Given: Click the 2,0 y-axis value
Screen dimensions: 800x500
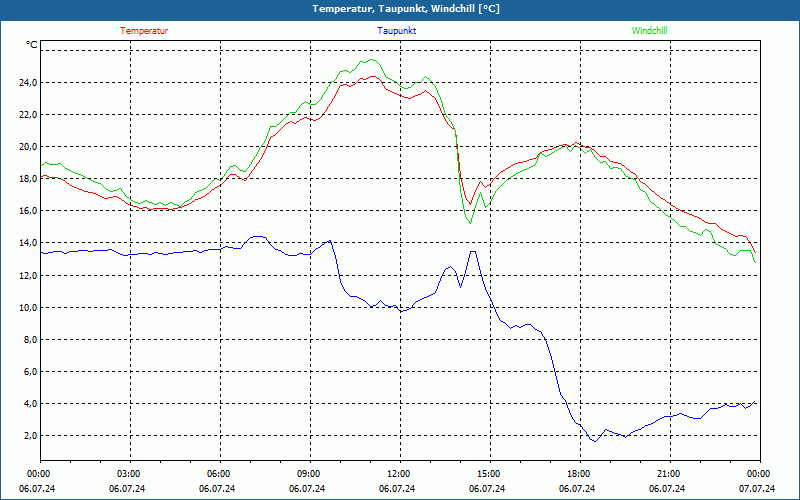Looking at the screenshot, I should coord(30,436).
